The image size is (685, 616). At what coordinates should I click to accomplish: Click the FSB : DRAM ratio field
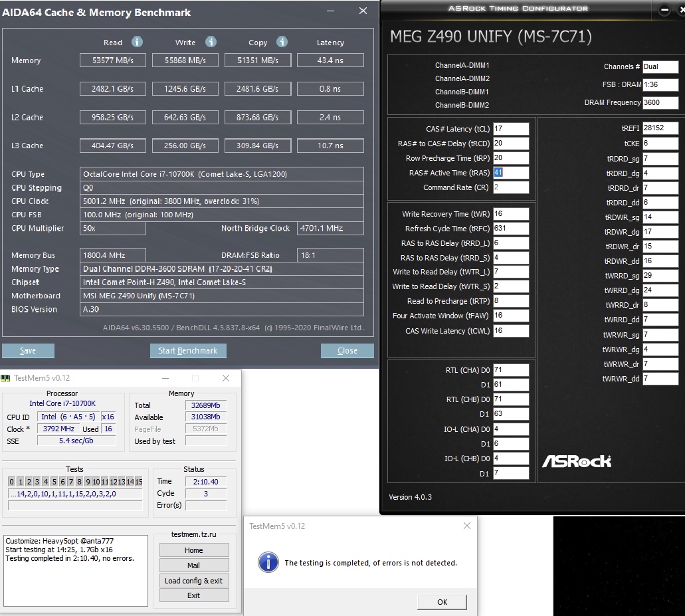(x=660, y=85)
